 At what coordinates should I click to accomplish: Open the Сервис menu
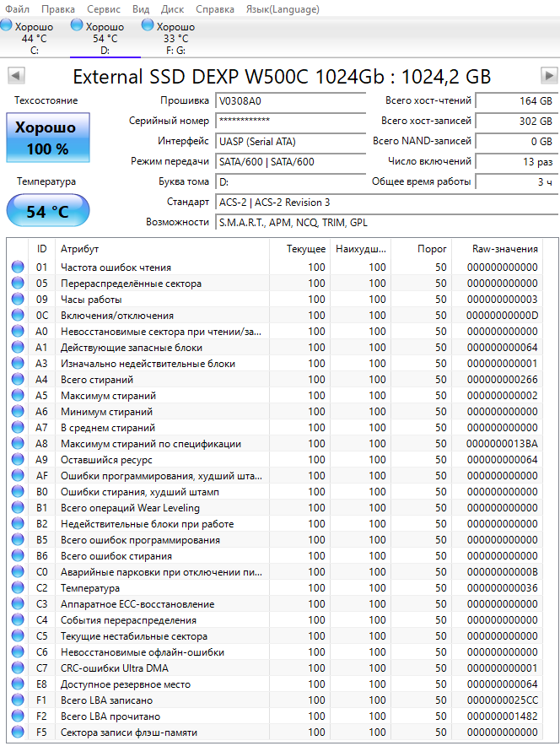coord(104,9)
